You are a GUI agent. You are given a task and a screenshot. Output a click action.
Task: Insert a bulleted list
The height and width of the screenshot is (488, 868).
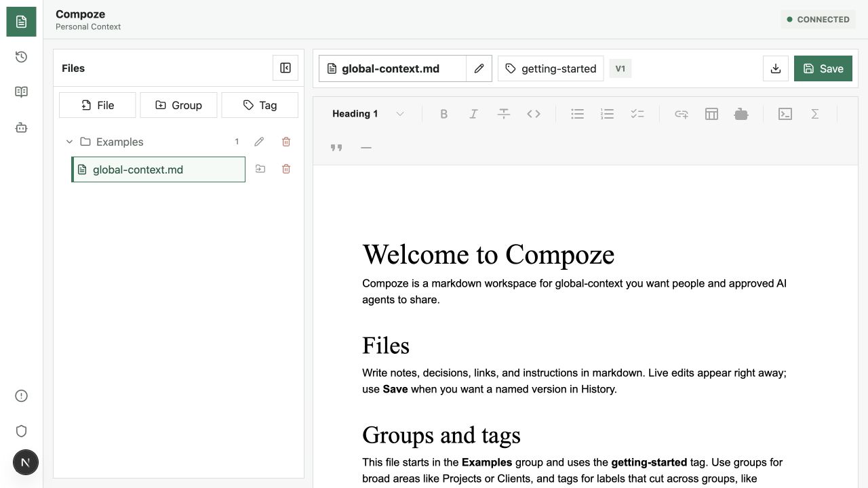click(x=577, y=114)
